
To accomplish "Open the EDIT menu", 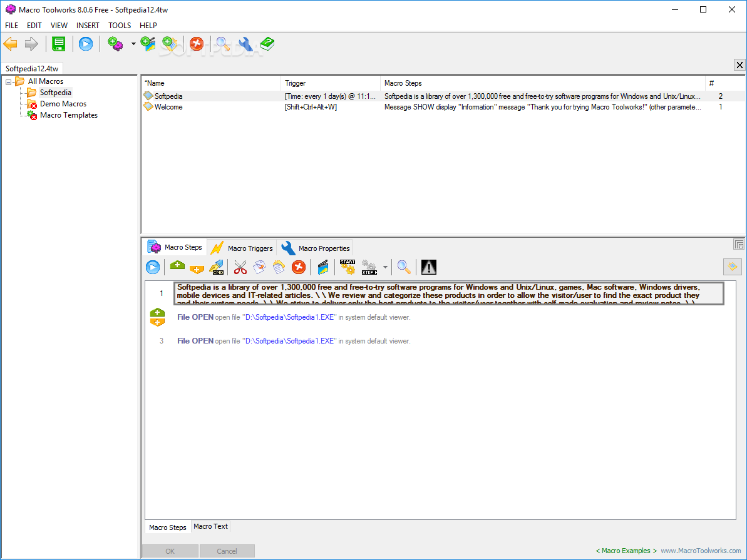I will click(x=34, y=25).
